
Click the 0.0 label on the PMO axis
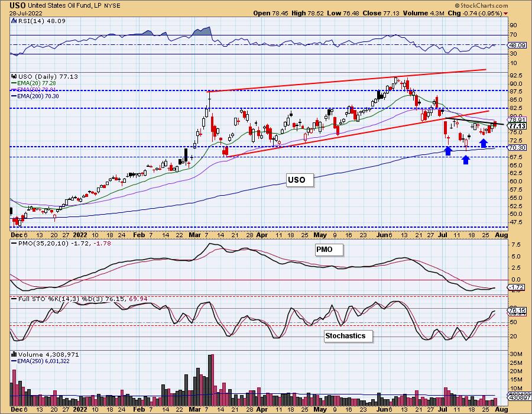coord(515,280)
